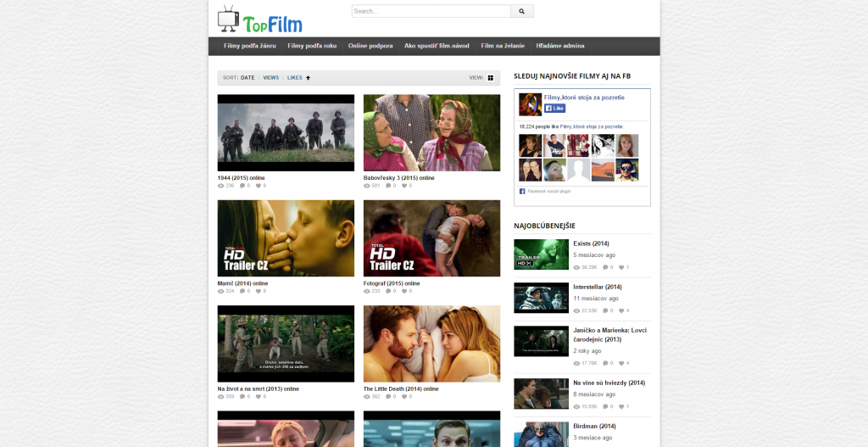The height and width of the screenshot is (447, 868).
Task: Open Exists (2014) sidebar link
Action: 591,243
